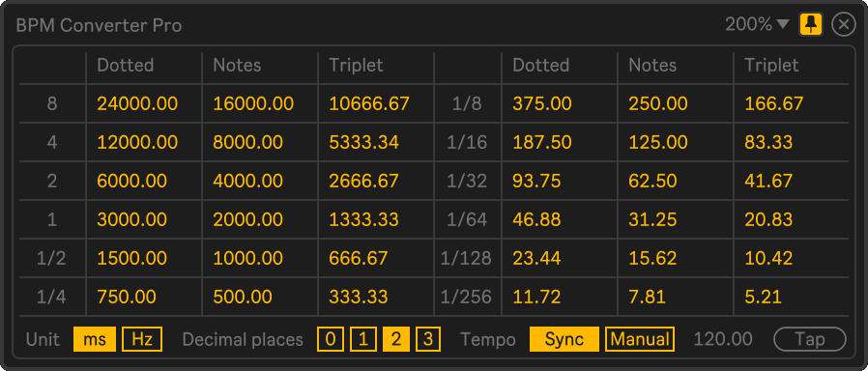Set decimal places to 2
This screenshot has height=371, width=868.
395,339
